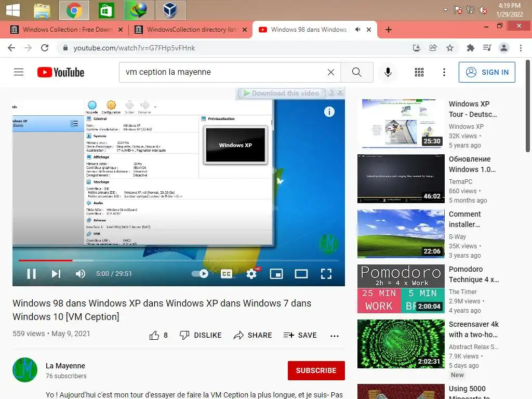
Task: Search with your voice microphone
Action: tap(388, 72)
